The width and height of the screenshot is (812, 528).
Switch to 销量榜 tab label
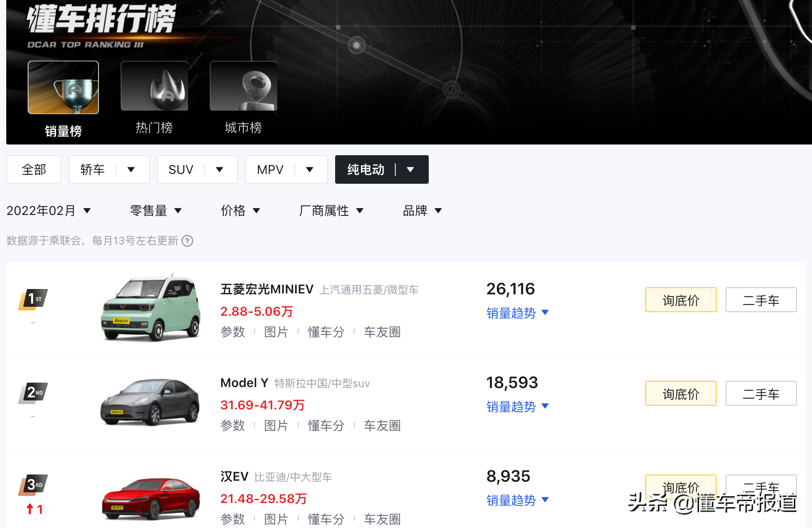pyautogui.click(x=63, y=131)
